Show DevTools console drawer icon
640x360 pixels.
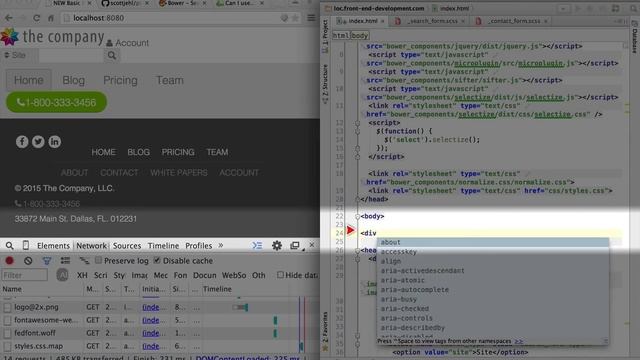[x=257, y=245]
